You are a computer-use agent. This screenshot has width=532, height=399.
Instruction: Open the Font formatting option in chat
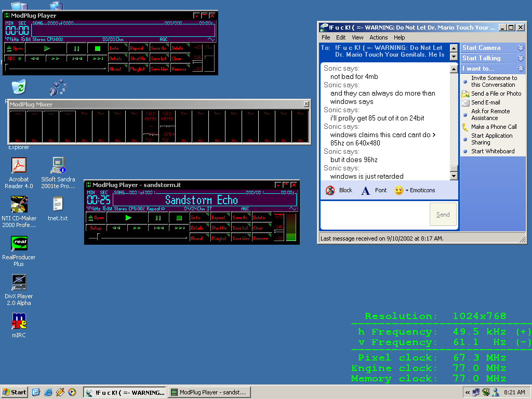point(374,191)
